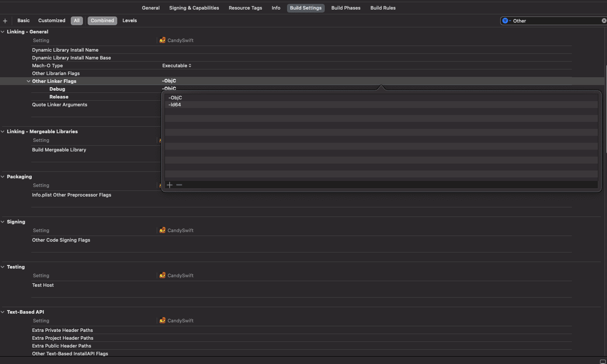Image resolution: width=607 pixels, height=364 pixels.
Task: Collapse the Other Linker Flags row
Action: pos(29,81)
